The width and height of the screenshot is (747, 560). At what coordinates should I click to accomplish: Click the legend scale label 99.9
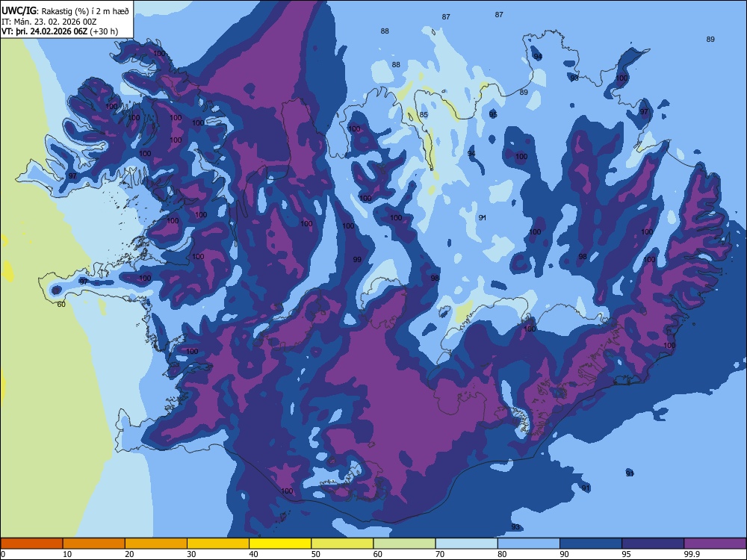click(692, 554)
